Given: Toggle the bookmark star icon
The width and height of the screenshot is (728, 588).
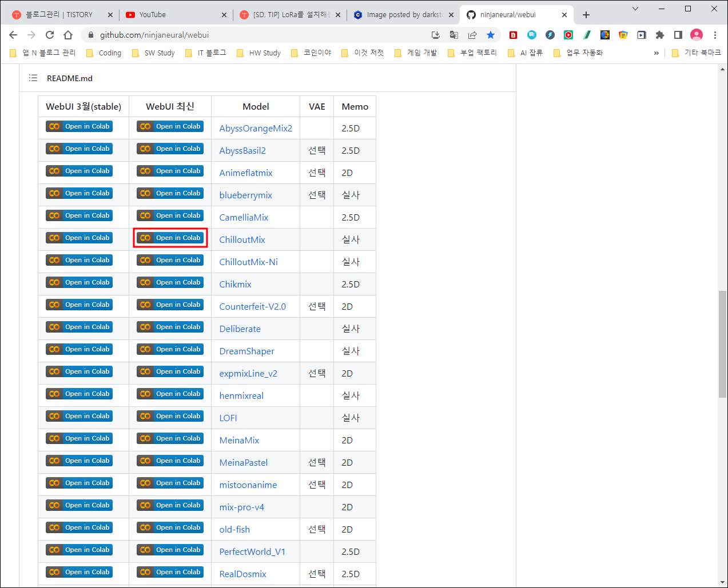Looking at the screenshot, I should (491, 35).
